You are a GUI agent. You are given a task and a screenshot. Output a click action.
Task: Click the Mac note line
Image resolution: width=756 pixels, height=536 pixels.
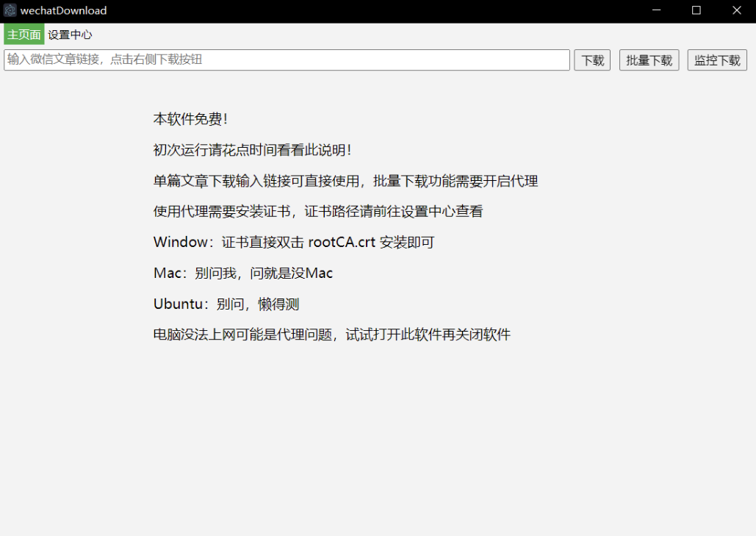pos(242,274)
